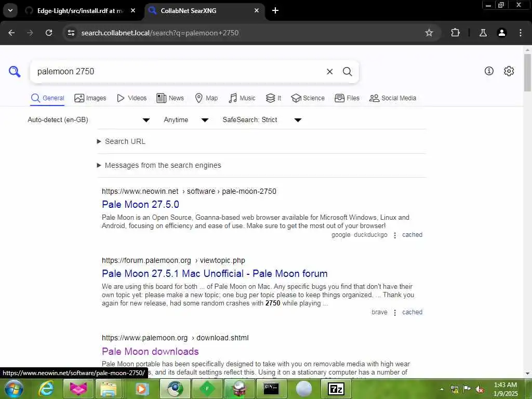The image size is (532, 399).
Task: Click the https://forum.palemoon.org result URL
Action: (174, 261)
